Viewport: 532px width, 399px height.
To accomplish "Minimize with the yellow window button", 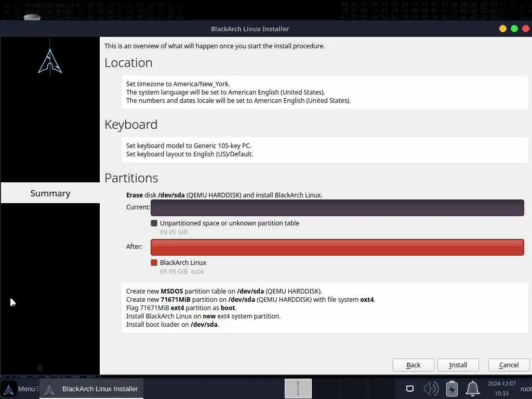I will pos(503,29).
